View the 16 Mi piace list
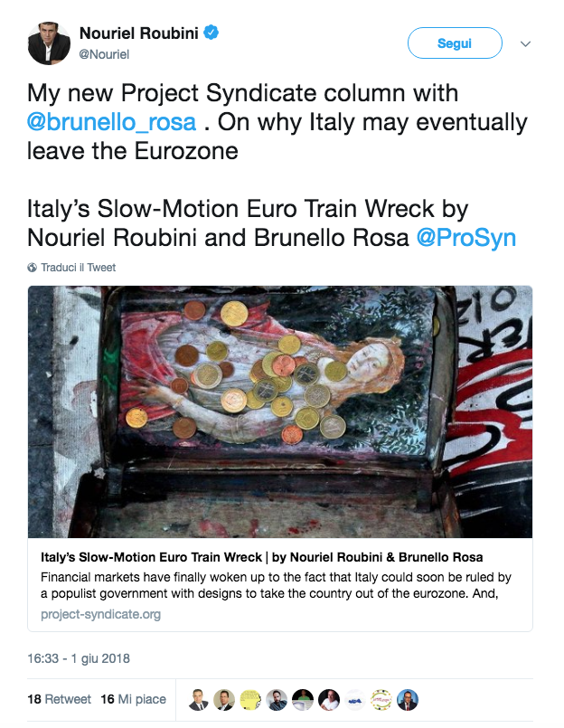The image size is (564, 728). tap(136, 699)
